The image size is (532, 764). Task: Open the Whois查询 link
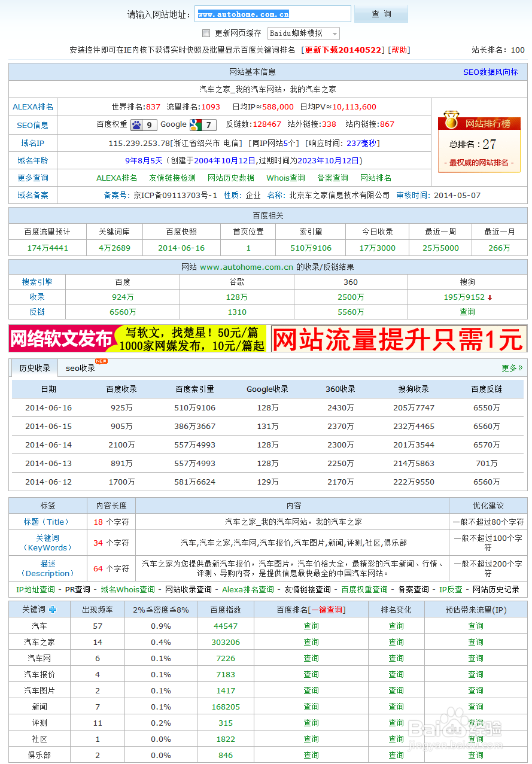(x=286, y=178)
